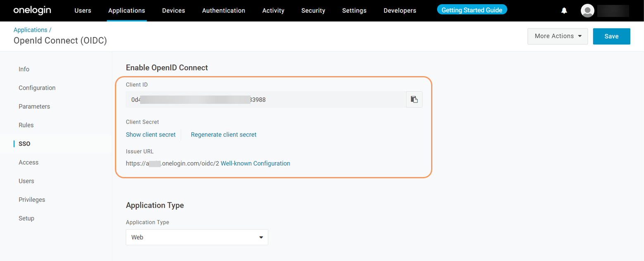
Task: Expand the Application Type dropdown set to Web
Action: 197,237
